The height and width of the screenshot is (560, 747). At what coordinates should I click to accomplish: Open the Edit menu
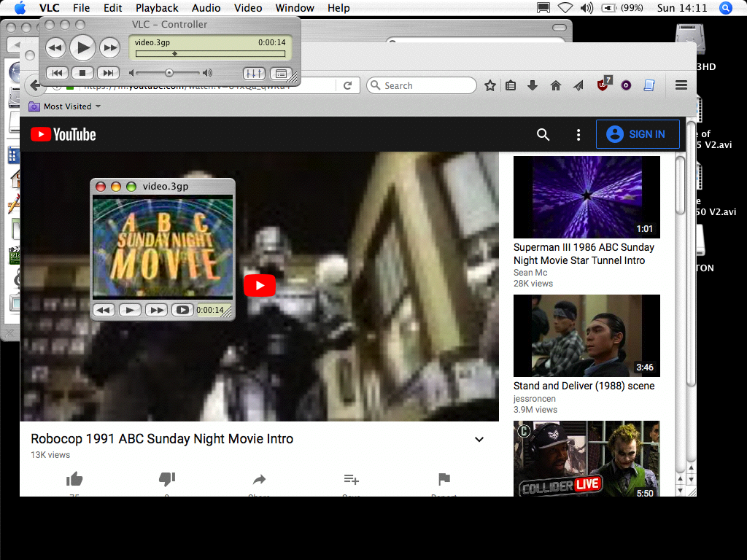(113, 8)
